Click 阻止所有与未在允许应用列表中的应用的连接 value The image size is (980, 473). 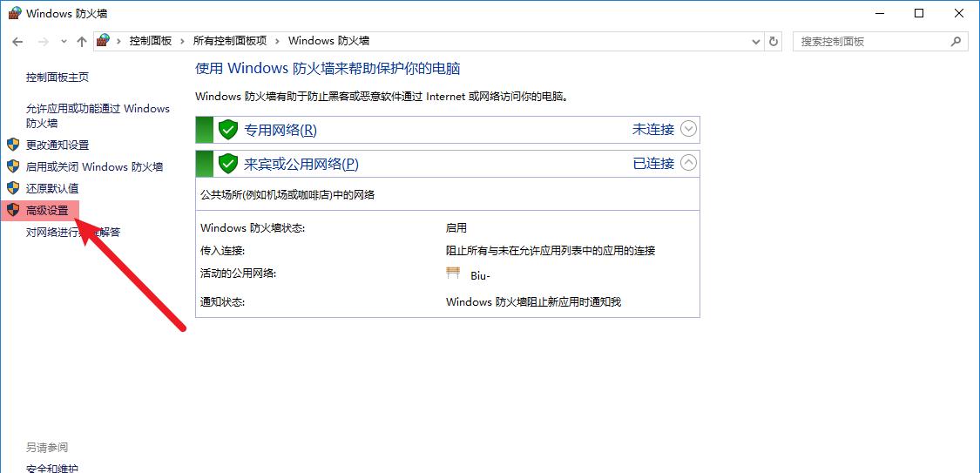tap(551, 251)
